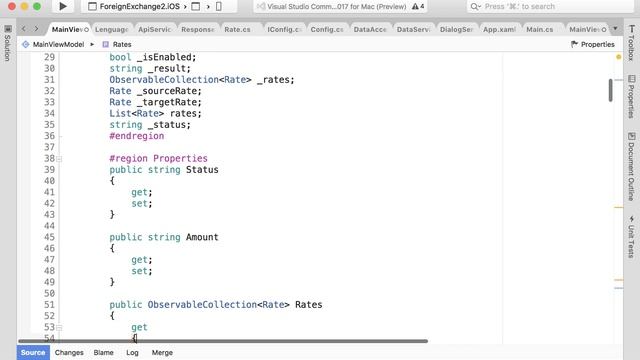The image size is (640, 360).
Task: Switch to the Lenguage tab
Action: tap(111, 29)
